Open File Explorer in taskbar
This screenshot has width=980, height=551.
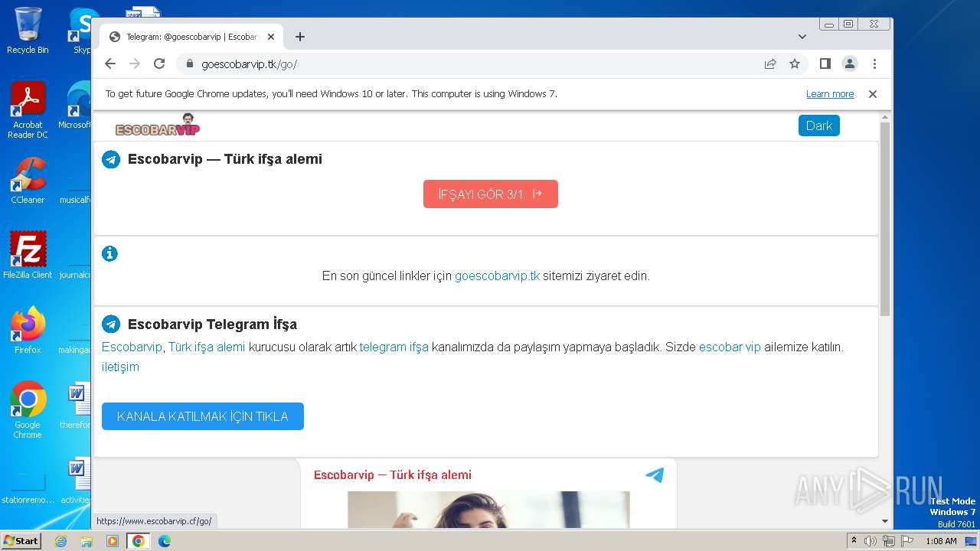pyautogui.click(x=87, y=541)
